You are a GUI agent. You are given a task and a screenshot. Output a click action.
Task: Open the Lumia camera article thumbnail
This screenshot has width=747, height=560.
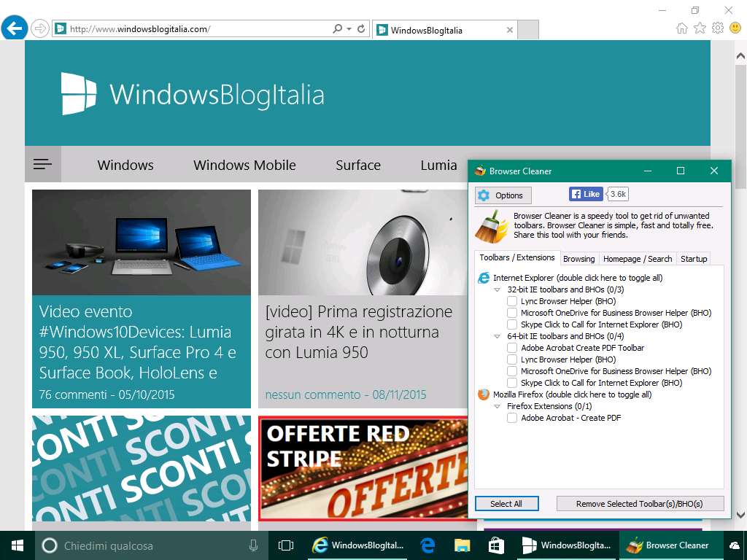click(363, 242)
